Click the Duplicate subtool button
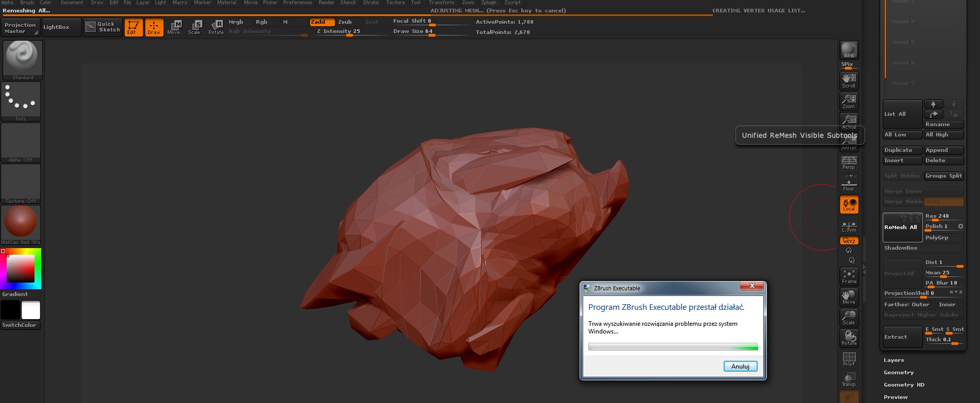The height and width of the screenshot is (403, 980). 902,150
